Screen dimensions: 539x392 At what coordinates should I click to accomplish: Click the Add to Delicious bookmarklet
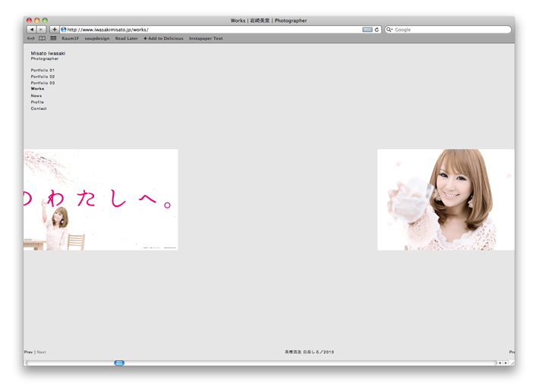pyautogui.click(x=164, y=39)
